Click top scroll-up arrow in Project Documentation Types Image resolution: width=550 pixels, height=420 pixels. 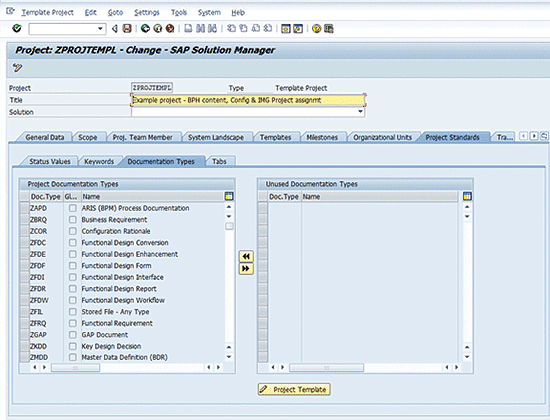[229, 207]
